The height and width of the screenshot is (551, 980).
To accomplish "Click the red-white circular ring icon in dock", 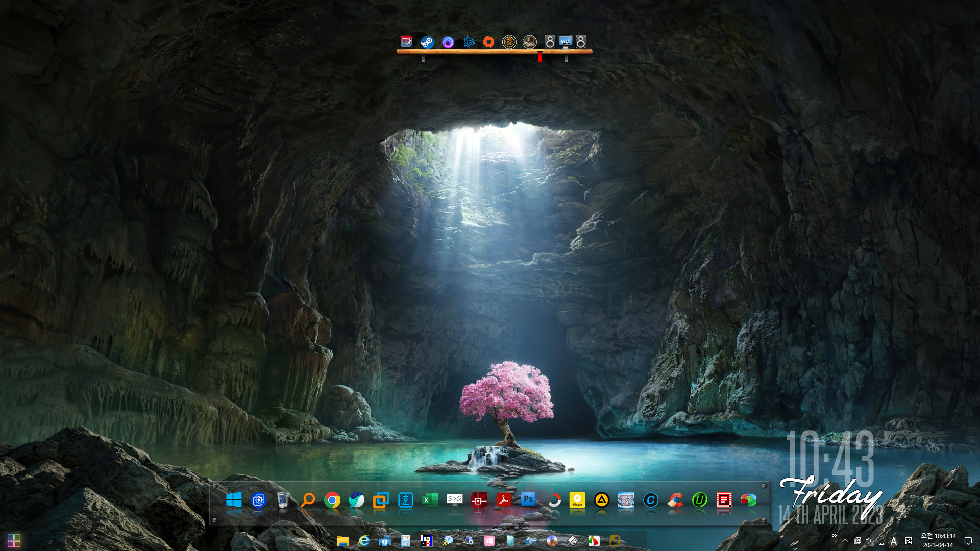I will point(554,500).
